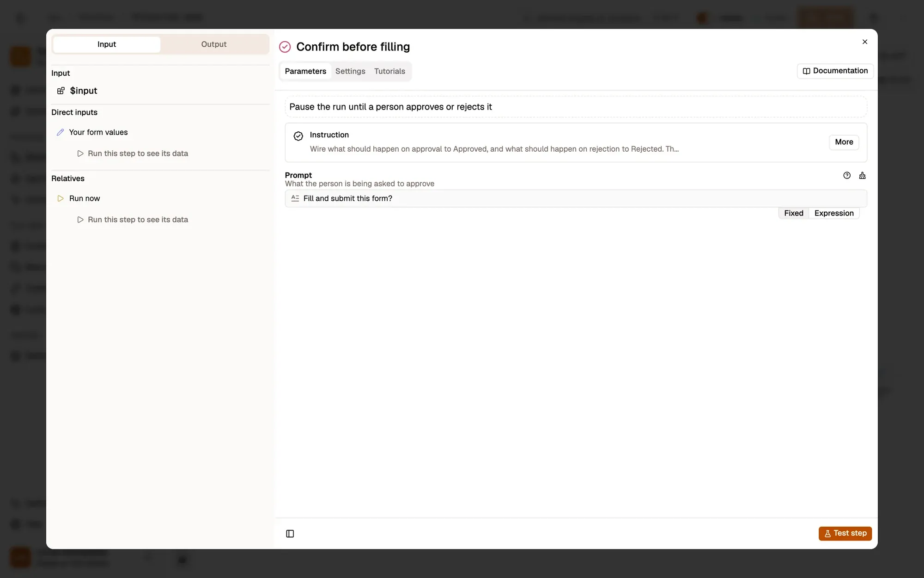The width and height of the screenshot is (924, 578).
Task: Toggle the side panel layout icon
Action: (x=290, y=534)
